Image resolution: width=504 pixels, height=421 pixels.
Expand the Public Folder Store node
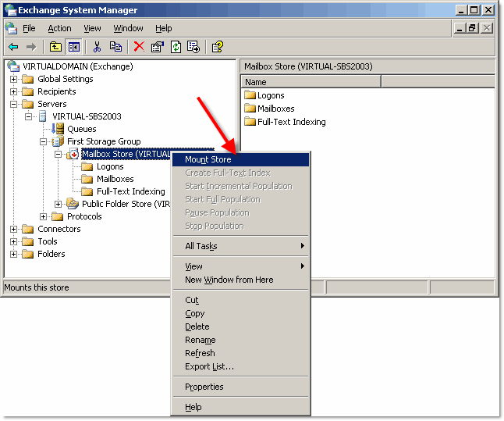tap(58, 204)
